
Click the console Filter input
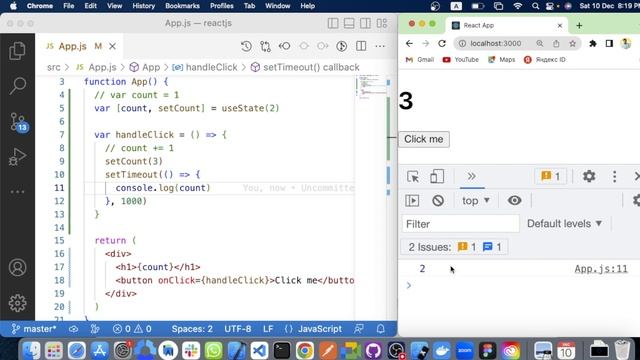click(460, 224)
